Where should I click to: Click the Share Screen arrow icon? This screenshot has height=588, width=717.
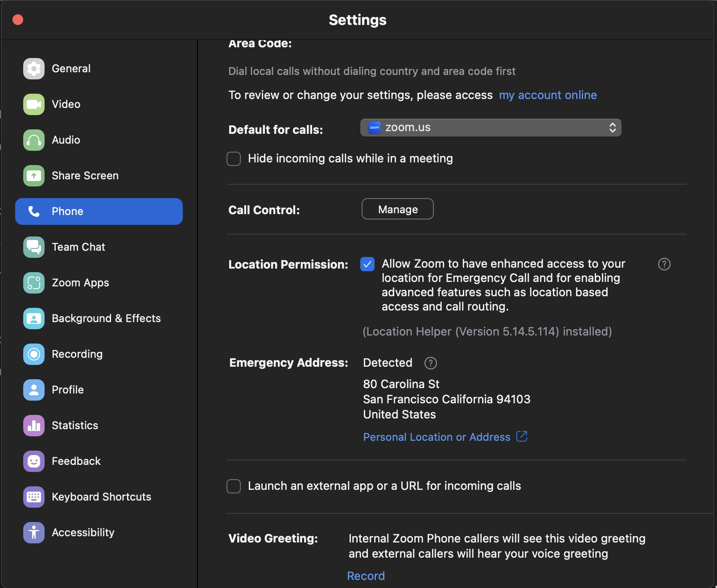34,176
